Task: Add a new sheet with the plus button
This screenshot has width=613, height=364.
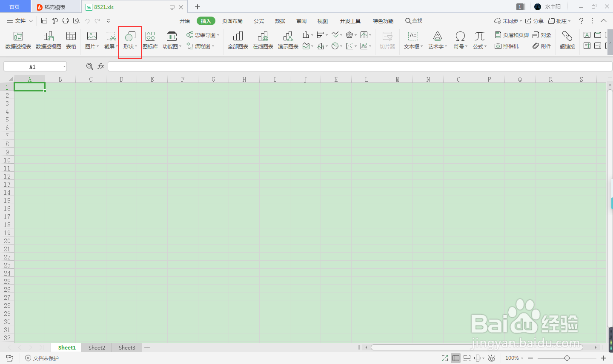Action: pos(147,347)
